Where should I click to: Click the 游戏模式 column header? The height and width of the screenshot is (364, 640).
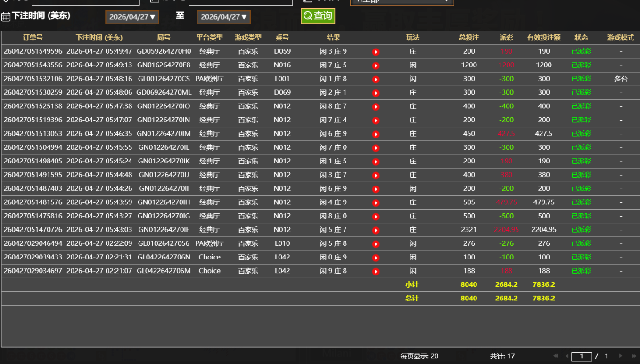621,38
